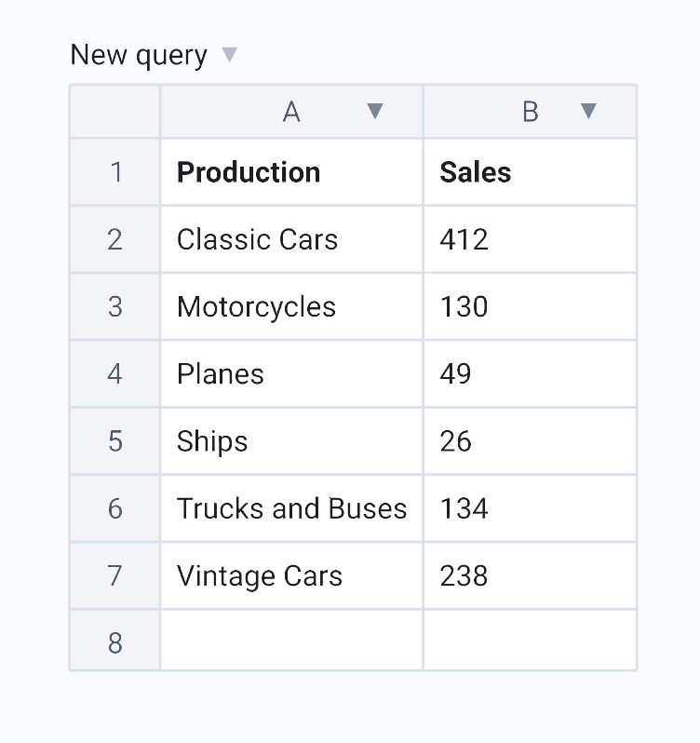The height and width of the screenshot is (743, 700).
Task: Click the Production header cell
Action: [x=291, y=172]
